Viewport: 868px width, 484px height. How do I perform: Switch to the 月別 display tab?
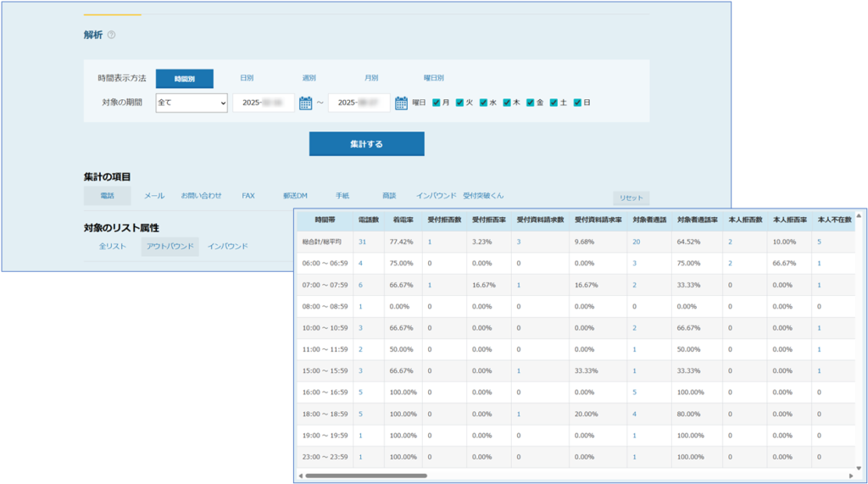371,78
